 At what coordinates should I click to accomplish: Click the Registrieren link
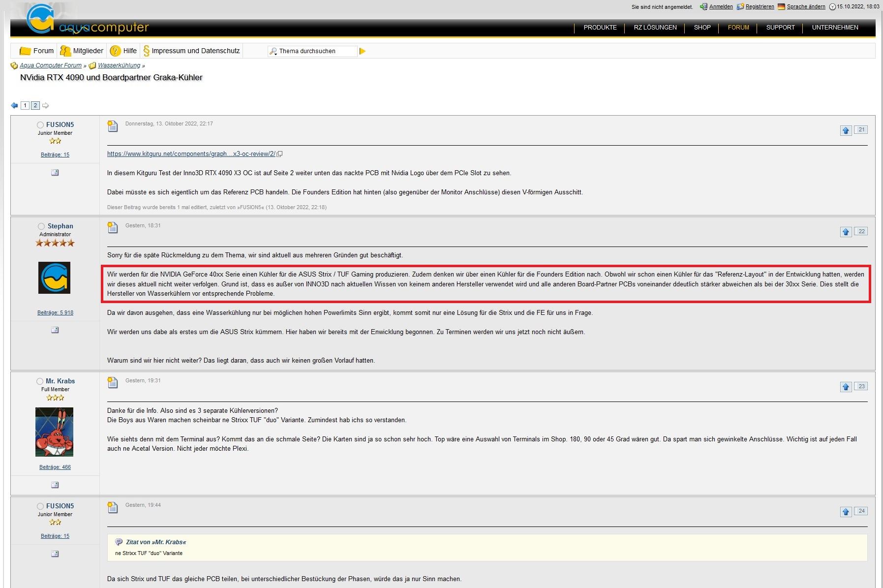[760, 7]
